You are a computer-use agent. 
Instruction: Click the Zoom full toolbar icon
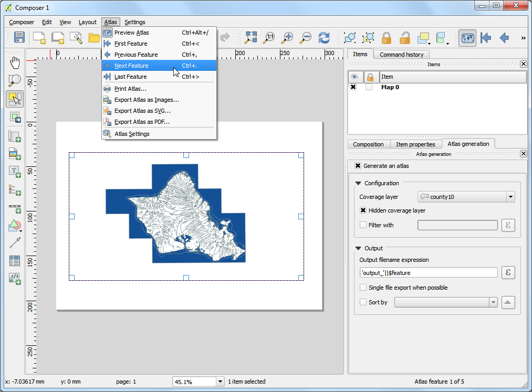tap(251, 37)
